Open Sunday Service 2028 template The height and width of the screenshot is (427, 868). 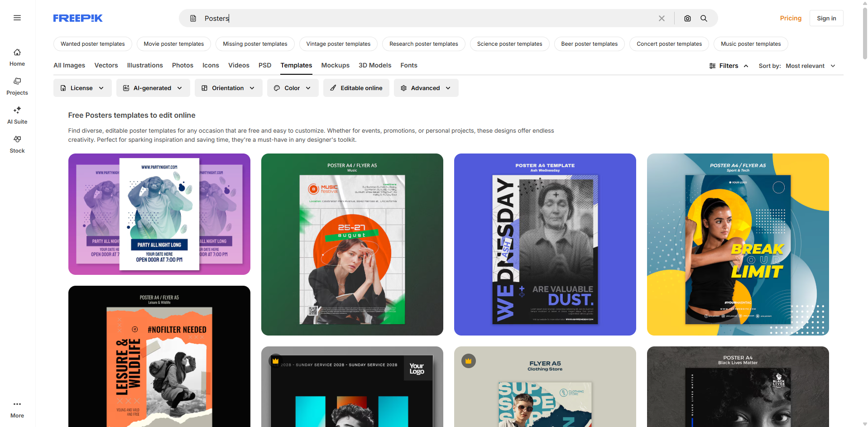352,387
